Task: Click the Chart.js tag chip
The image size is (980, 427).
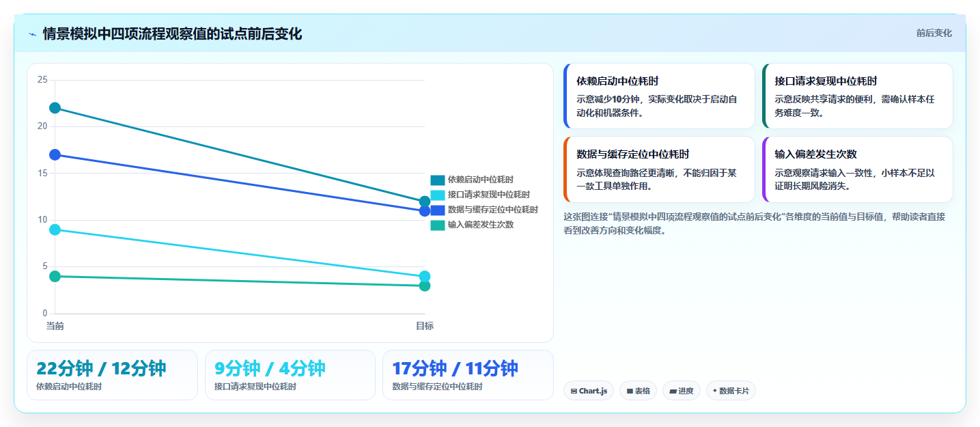Action: click(589, 391)
